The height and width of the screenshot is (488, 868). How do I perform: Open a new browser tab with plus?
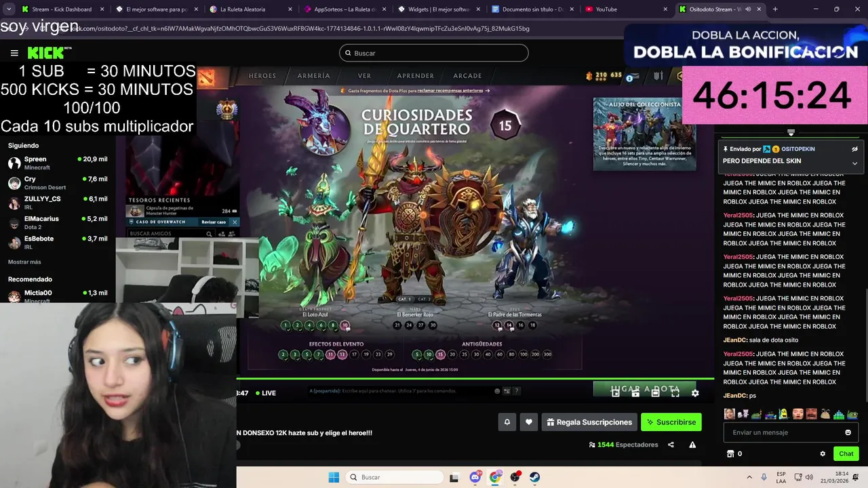click(x=775, y=9)
